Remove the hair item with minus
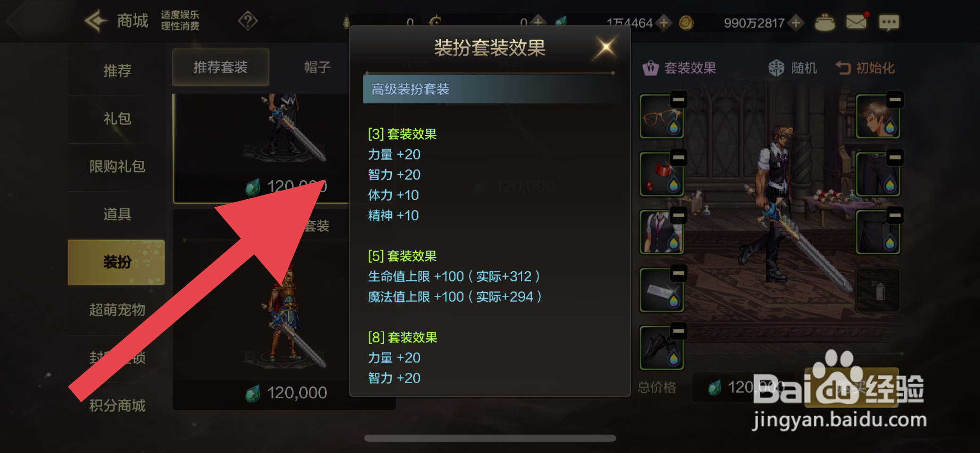This screenshot has width=980, height=453. click(895, 100)
